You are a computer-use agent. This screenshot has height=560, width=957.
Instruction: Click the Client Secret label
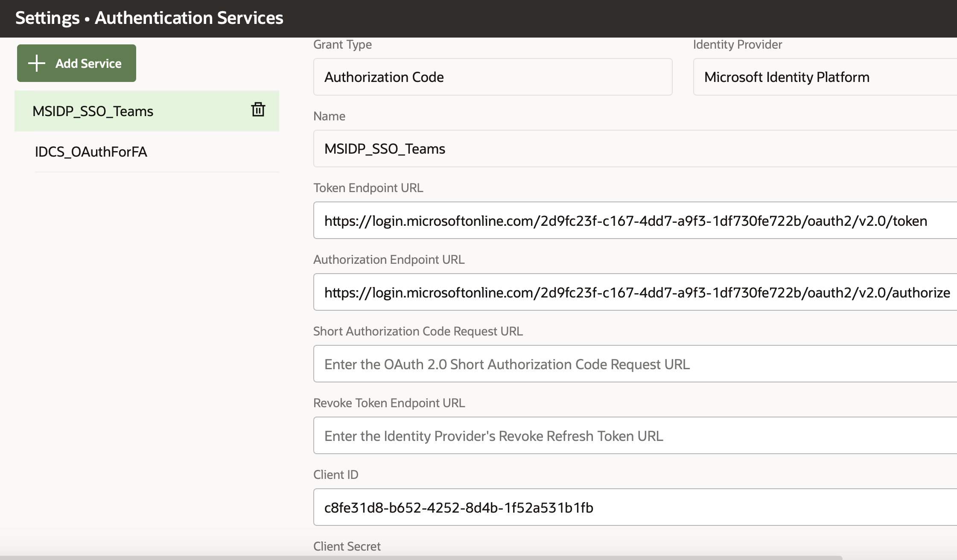347,546
